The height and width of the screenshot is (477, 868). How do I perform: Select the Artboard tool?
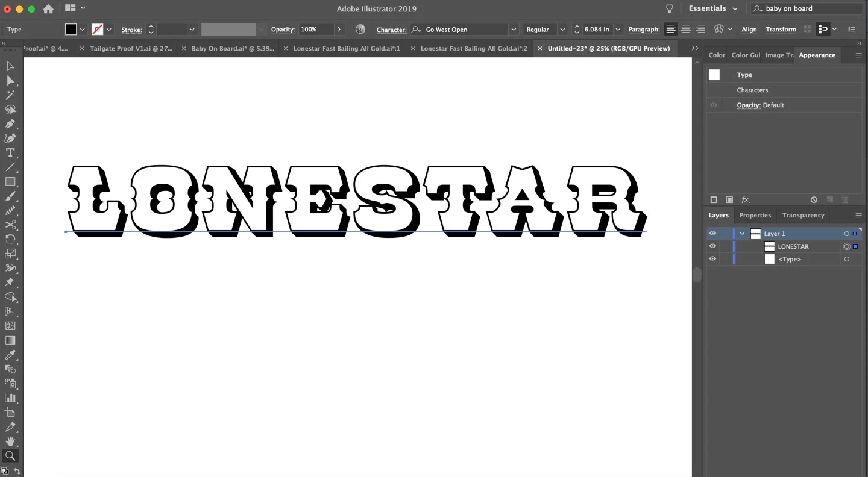(10, 413)
